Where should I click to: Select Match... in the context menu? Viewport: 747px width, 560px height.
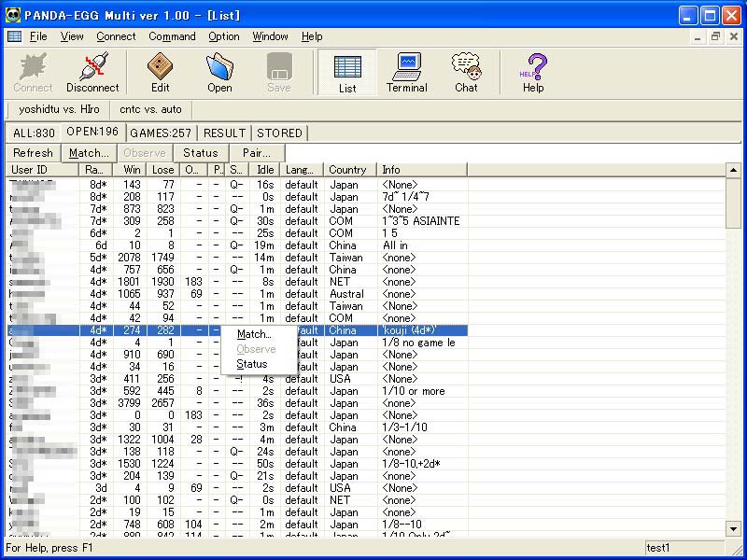[253, 334]
